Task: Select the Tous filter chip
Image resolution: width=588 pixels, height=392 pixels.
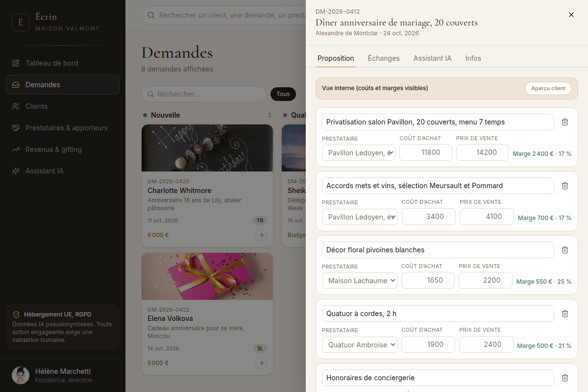Action: (283, 94)
